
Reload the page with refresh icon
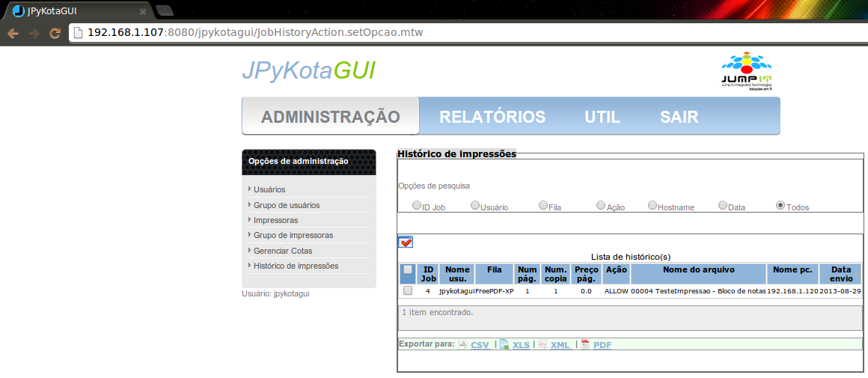(x=54, y=33)
